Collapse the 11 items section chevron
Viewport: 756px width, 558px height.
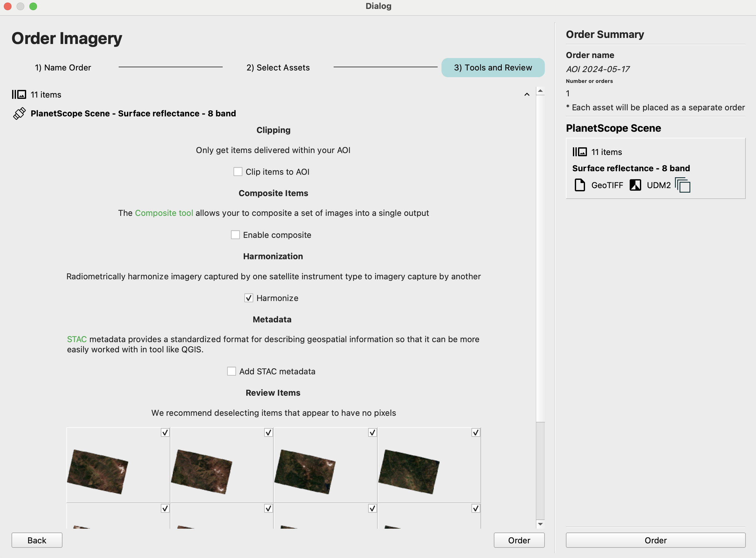coord(527,94)
